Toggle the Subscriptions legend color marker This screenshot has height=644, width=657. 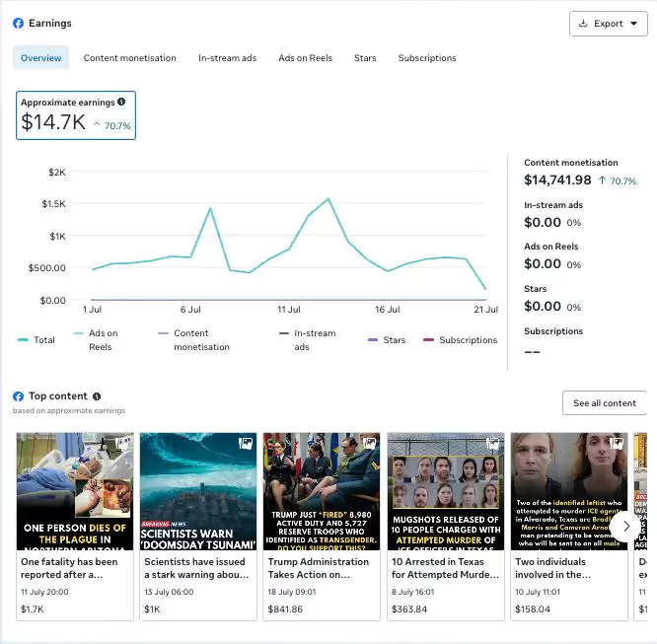[429, 340]
